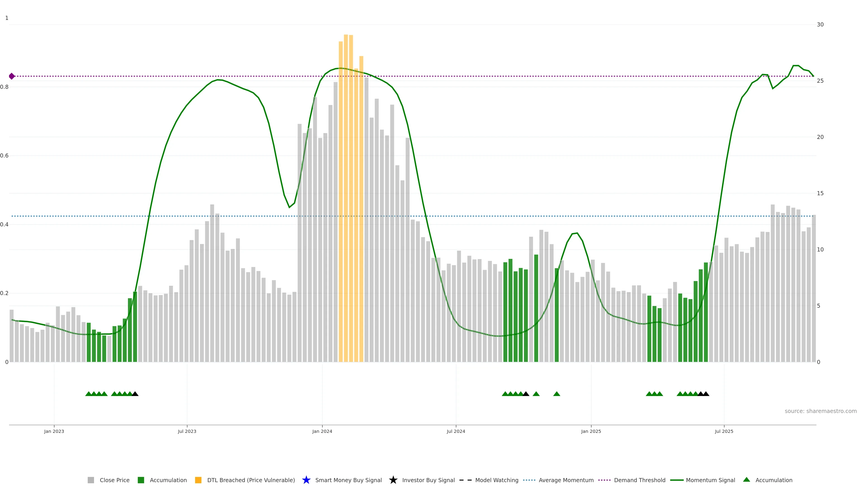The height and width of the screenshot is (488, 868).
Task: Click the Jan 2023 axis label
Action: pyautogui.click(x=54, y=431)
